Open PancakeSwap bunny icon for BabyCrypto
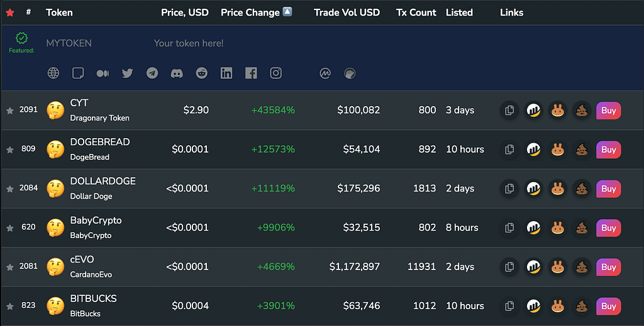 (x=558, y=228)
